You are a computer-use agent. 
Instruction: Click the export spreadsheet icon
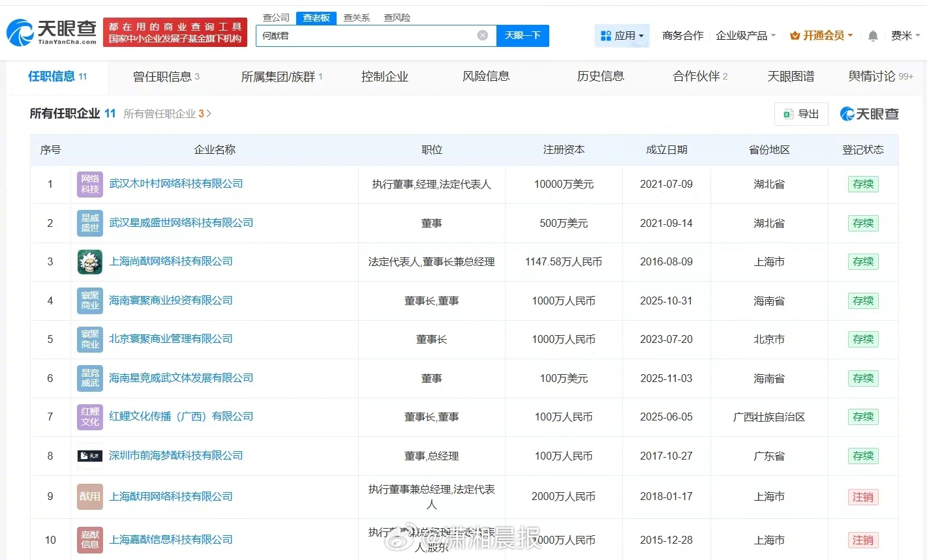click(x=788, y=114)
